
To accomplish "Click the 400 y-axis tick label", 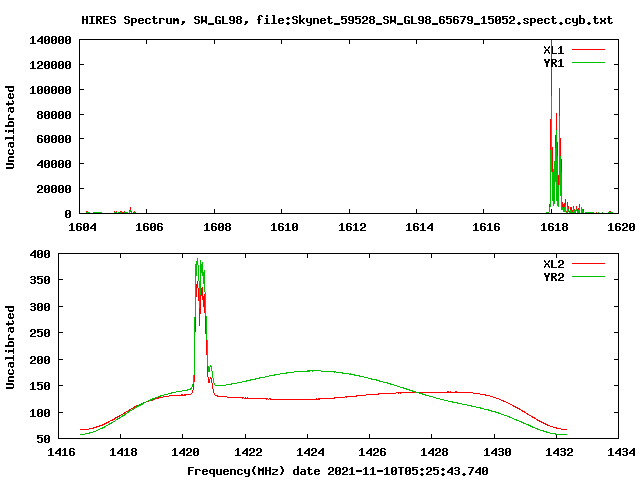I will (x=40, y=254).
